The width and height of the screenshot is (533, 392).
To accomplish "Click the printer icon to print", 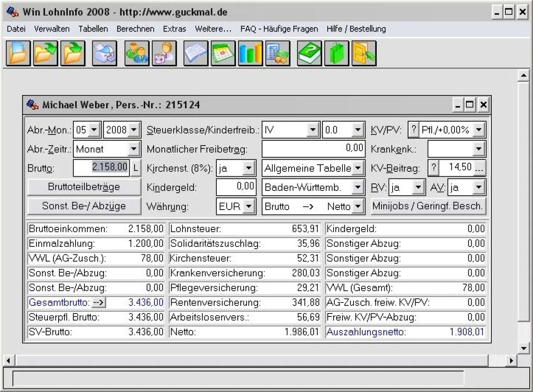I will tap(104, 53).
